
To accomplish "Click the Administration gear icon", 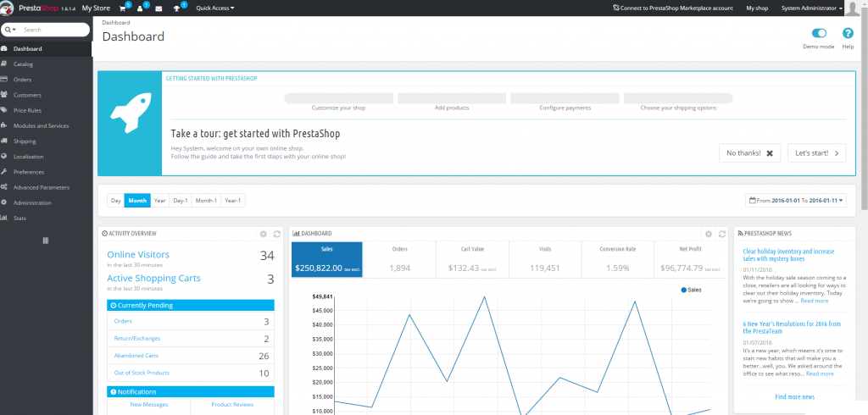I will [4, 202].
